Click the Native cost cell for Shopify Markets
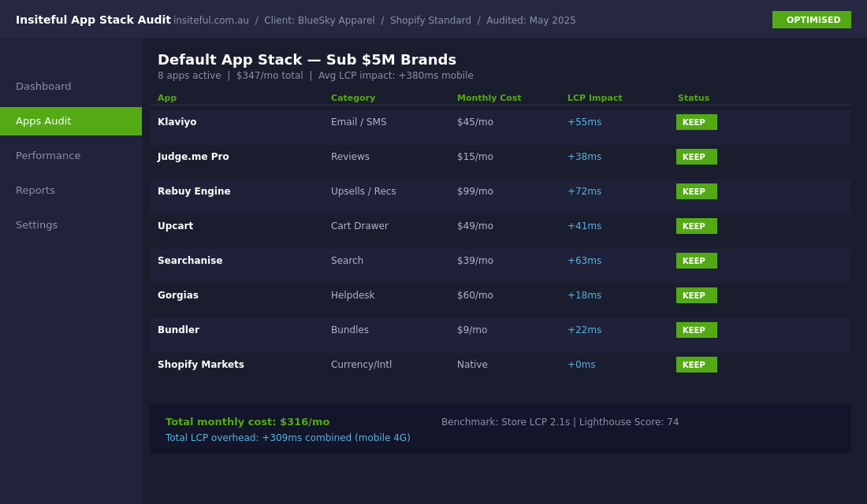The image size is (867, 504). (x=472, y=365)
